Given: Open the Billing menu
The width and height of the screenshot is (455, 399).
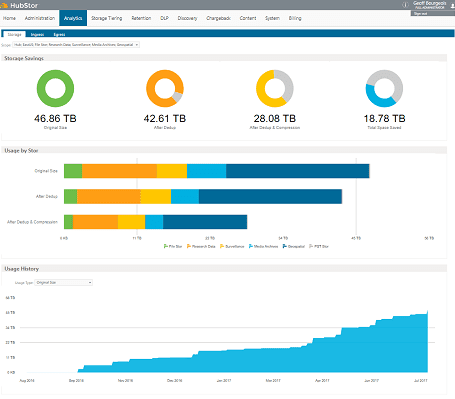Looking at the screenshot, I should tap(295, 18).
